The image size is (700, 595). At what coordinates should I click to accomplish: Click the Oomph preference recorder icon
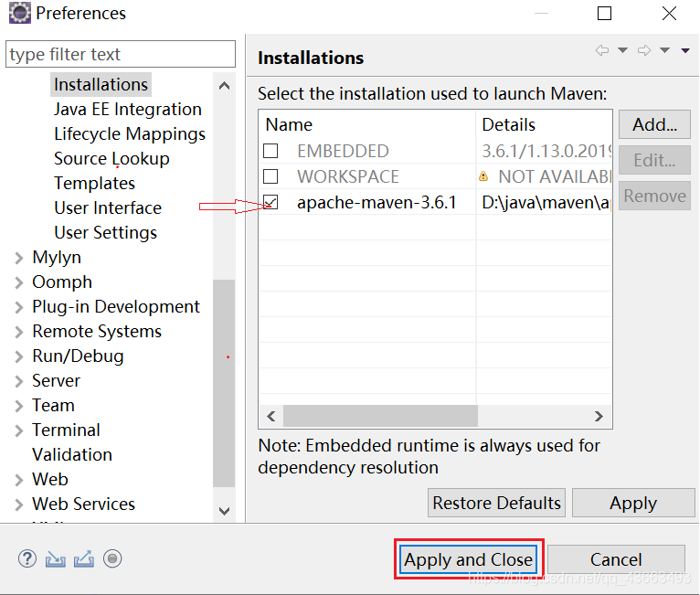112,558
